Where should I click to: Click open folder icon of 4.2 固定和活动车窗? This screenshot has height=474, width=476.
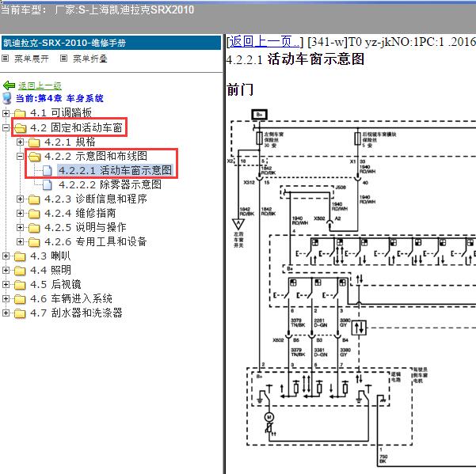click(21, 128)
